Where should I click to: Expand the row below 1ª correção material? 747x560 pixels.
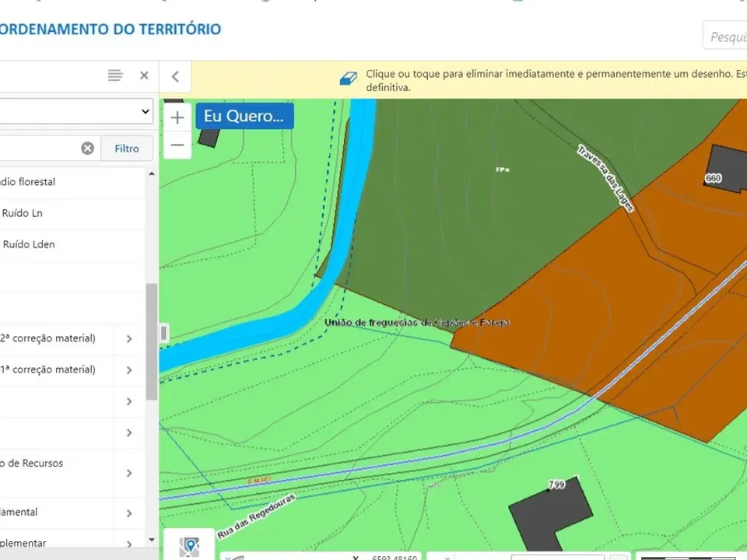tap(129, 401)
